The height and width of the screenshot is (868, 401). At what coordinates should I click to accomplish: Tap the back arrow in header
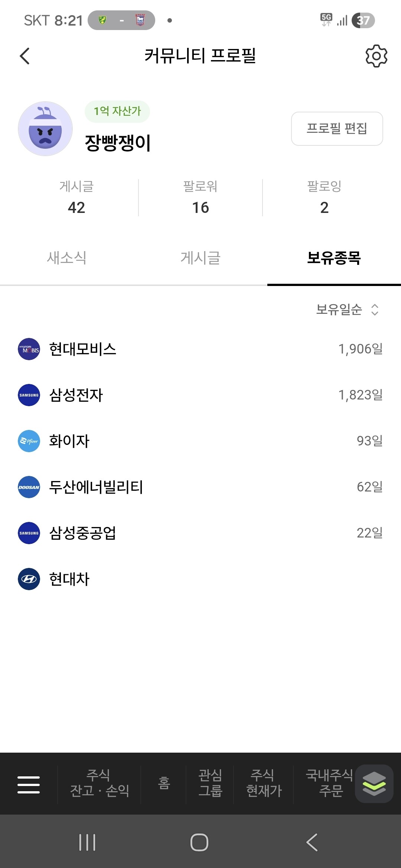pos(25,56)
